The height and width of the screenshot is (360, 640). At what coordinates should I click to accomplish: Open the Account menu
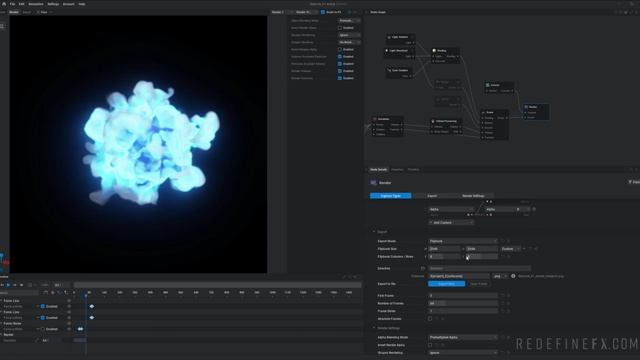pos(69,4)
